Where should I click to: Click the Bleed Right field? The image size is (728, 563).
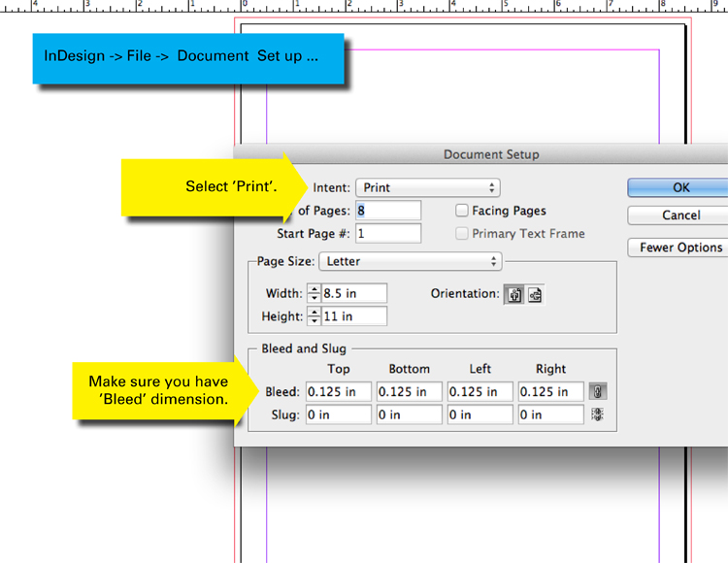pyautogui.click(x=551, y=392)
